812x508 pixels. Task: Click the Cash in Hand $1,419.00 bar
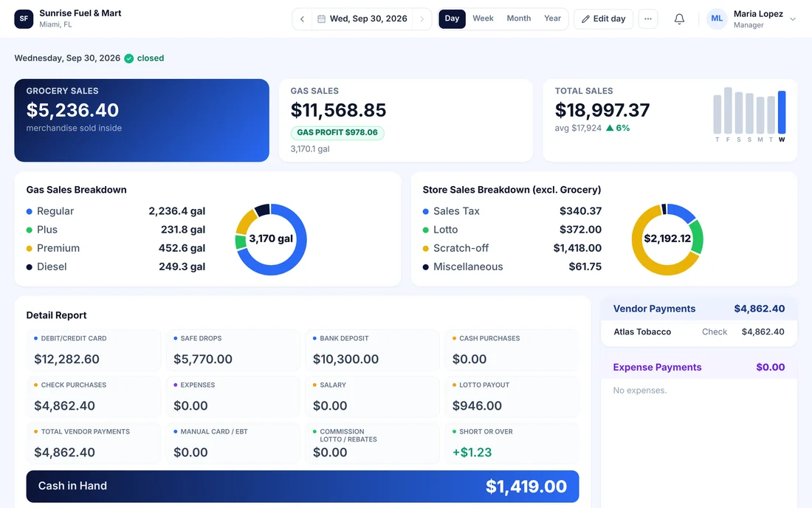point(303,487)
